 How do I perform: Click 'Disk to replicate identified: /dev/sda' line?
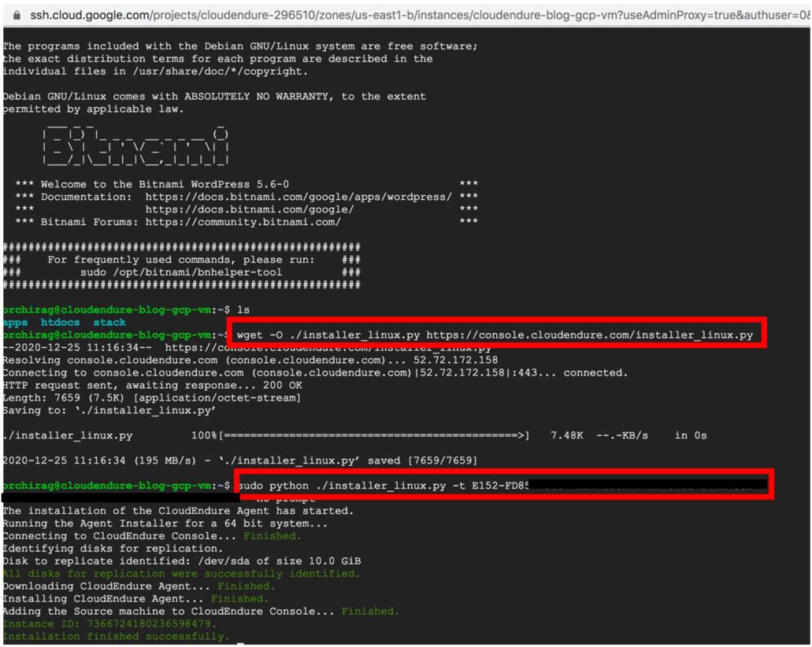182,561
